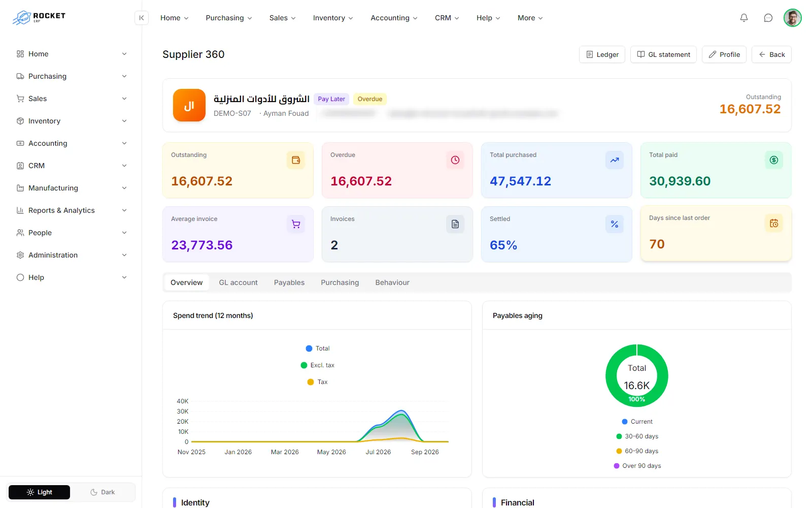Click the clock icon on Overdue card

point(455,160)
